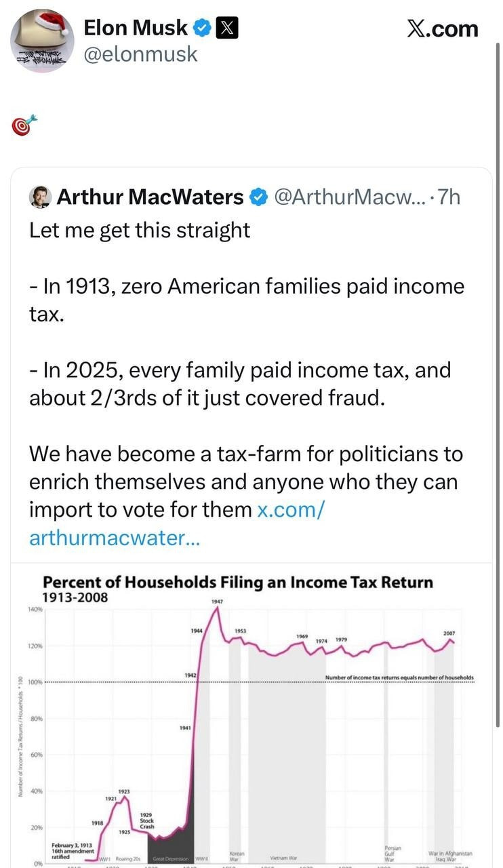Screen dimensions: 503x868
Task: Click the quoted text "Let me get this straight"
Action: 140,230
